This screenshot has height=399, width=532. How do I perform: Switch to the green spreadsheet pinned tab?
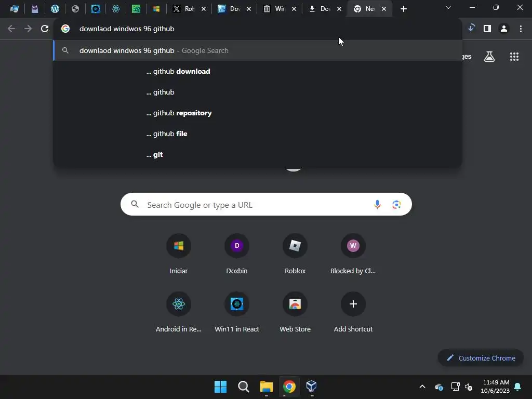pyautogui.click(x=136, y=9)
